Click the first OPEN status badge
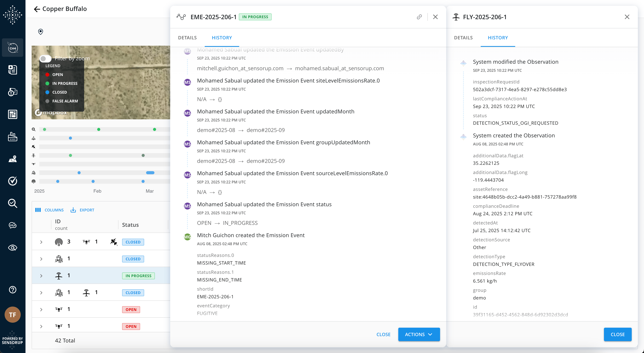Image resolution: width=644 pixels, height=353 pixels. pos(131,309)
